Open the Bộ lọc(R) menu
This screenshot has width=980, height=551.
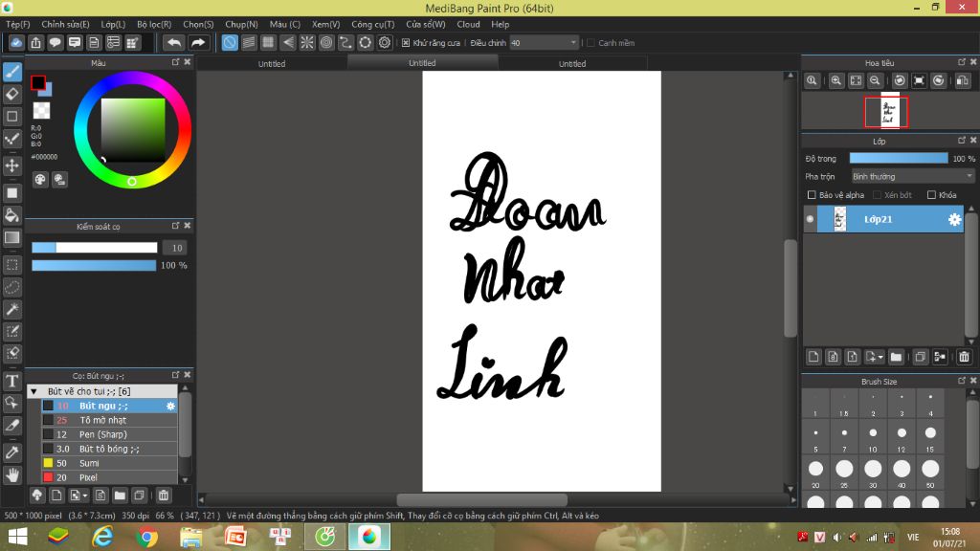tap(154, 24)
